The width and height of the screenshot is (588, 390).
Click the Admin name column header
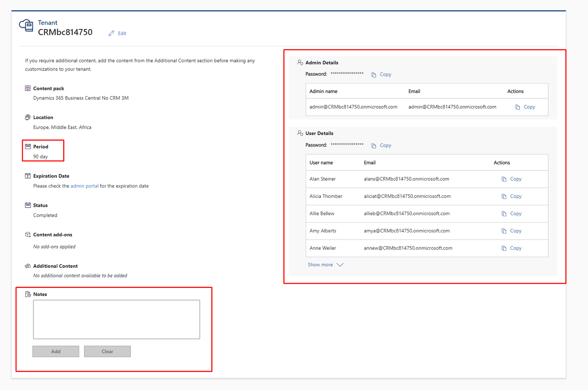[323, 91]
